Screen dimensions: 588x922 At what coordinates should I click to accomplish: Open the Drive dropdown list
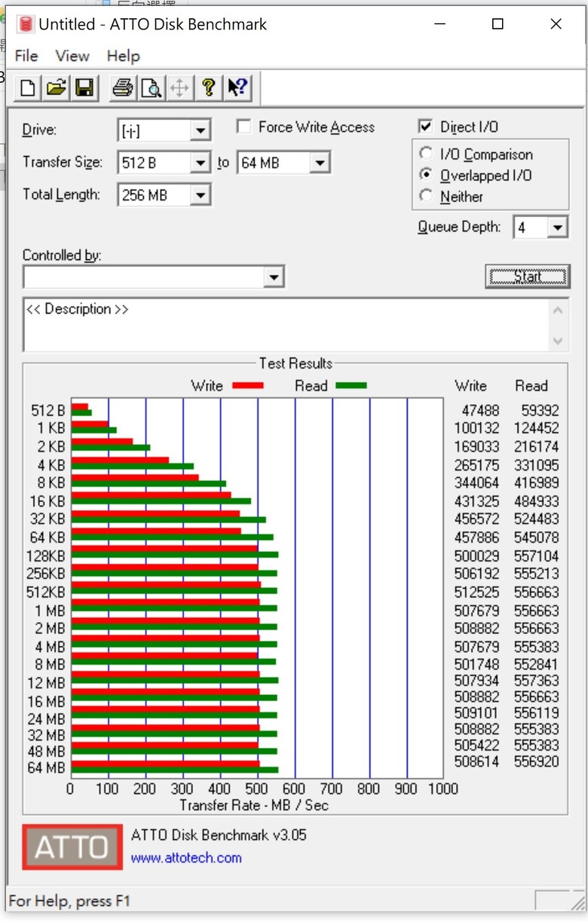click(x=200, y=130)
